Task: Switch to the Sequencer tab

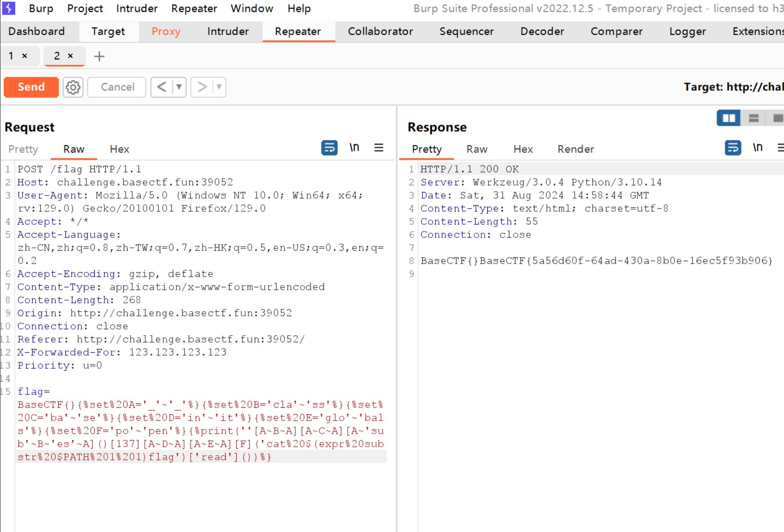Action: (x=467, y=31)
